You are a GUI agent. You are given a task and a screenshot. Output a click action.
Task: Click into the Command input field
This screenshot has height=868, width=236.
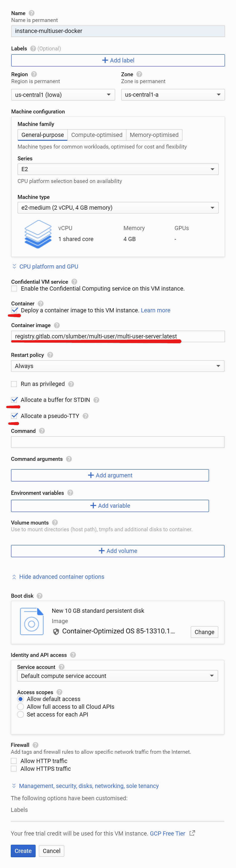(118, 442)
